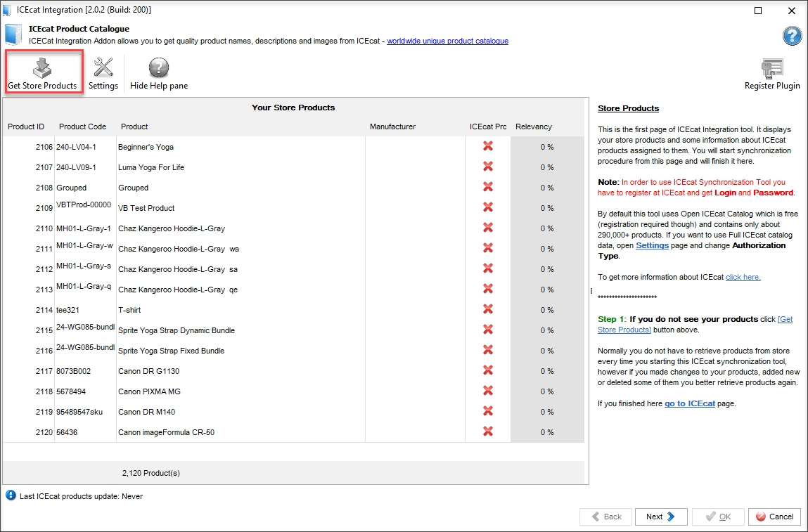Select the T-shirt product name cell
808x532 pixels.
coord(129,310)
